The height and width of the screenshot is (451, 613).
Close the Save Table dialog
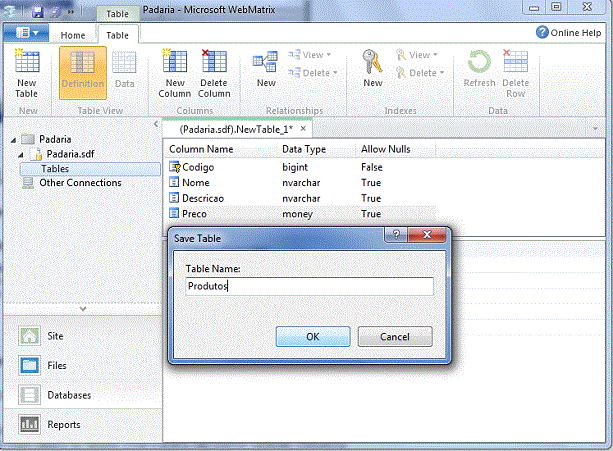427,234
